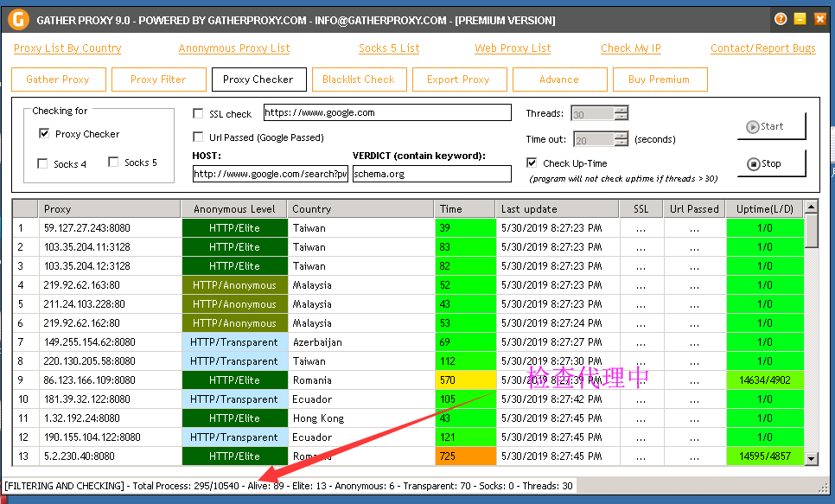Enable the SSL check checkbox
The height and width of the screenshot is (504, 835).
(x=198, y=113)
